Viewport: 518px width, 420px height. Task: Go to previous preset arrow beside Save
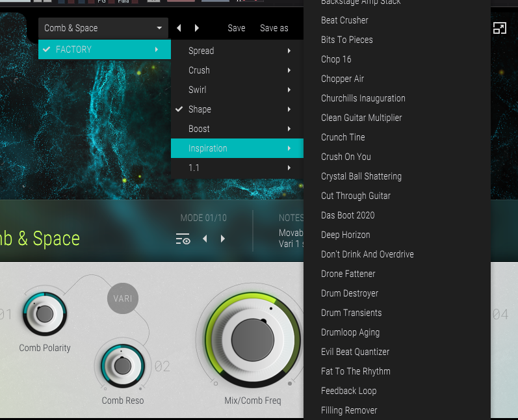coord(179,28)
